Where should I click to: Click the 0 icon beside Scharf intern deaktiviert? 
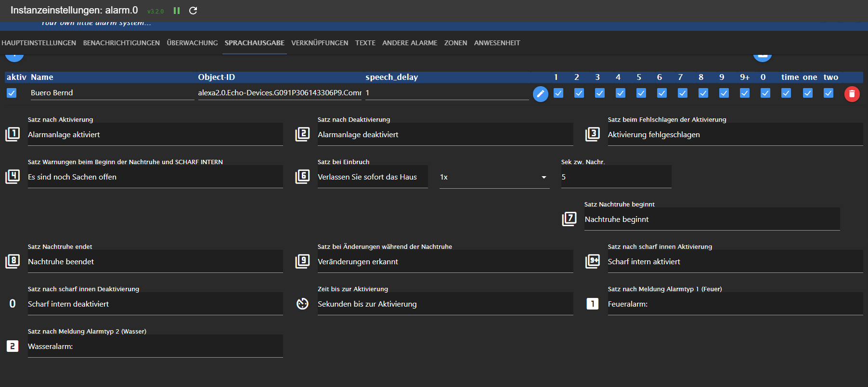click(13, 304)
